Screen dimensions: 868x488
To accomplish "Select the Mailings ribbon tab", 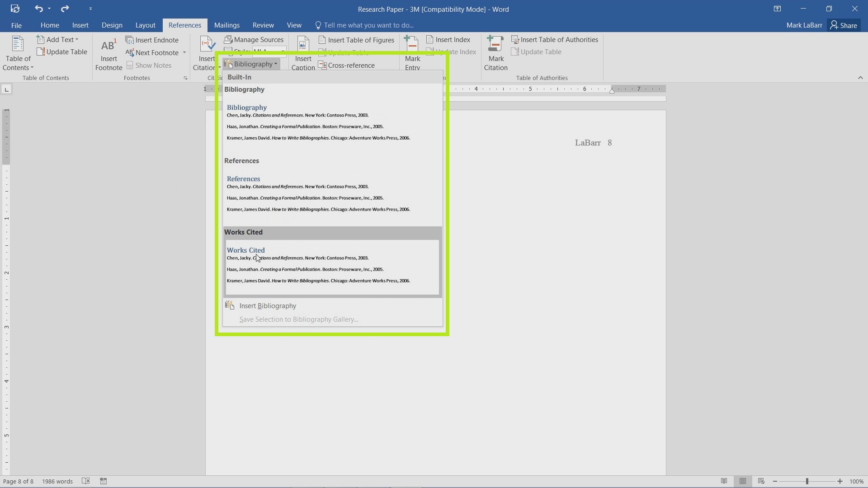I will tap(226, 25).
